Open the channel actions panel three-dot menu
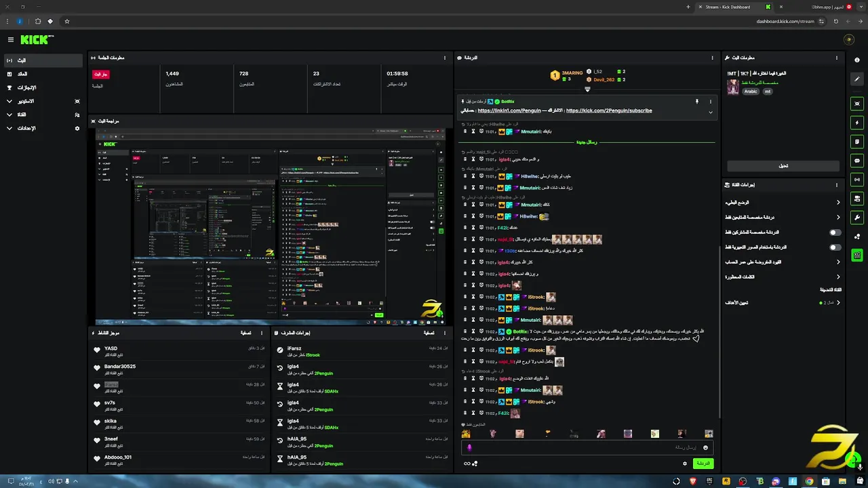 pos(838,184)
